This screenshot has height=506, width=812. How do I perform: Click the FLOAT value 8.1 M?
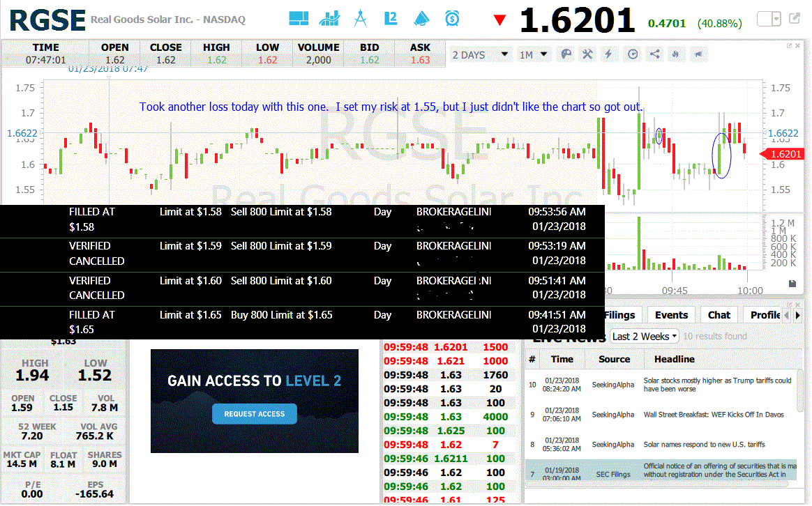tap(63, 464)
